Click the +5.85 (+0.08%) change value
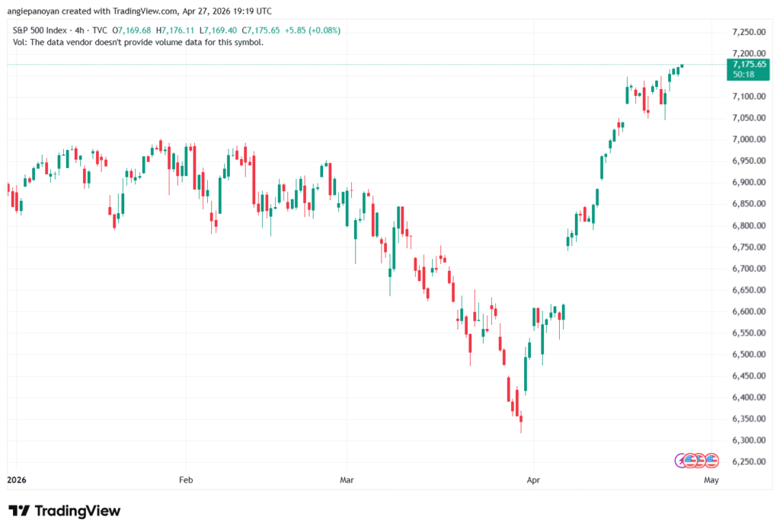 pyautogui.click(x=312, y=30)
